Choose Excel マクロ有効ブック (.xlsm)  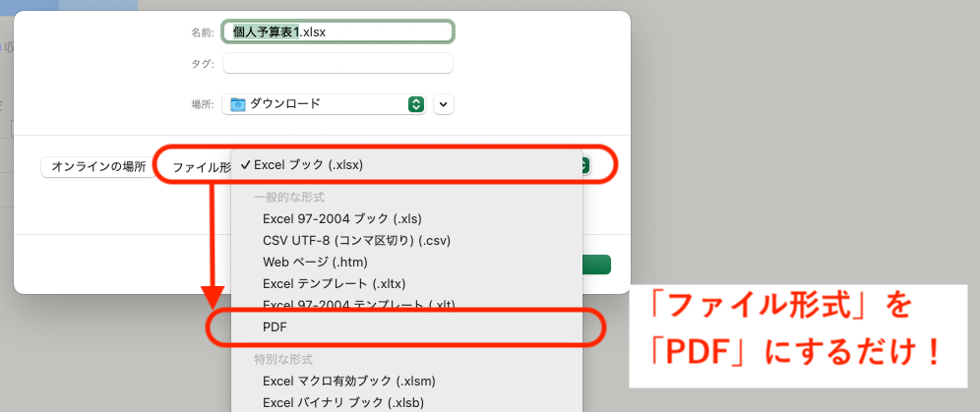407,381
